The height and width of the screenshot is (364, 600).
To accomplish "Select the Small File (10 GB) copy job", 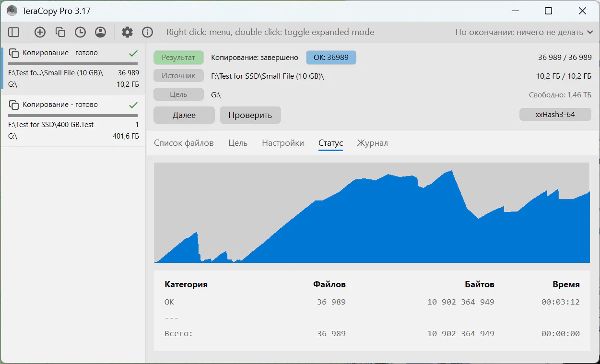I will click(73, 69).
